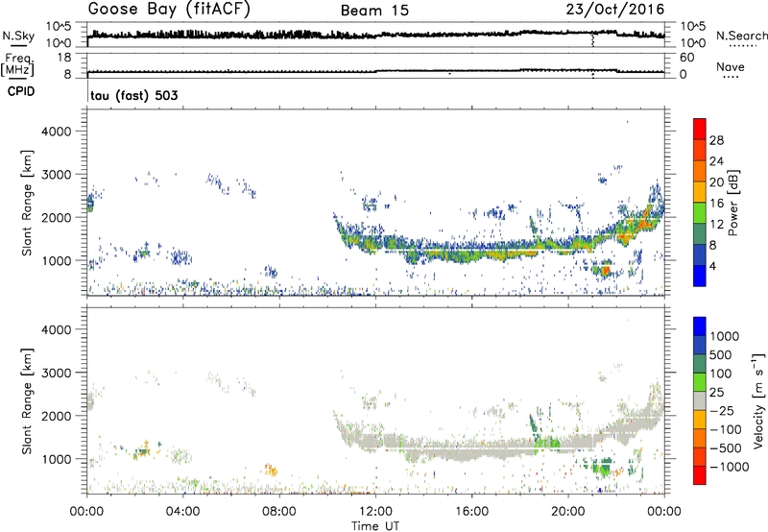
Task: Click the "Goose Bay (fitACF)" title
Action: pos(169,10)
